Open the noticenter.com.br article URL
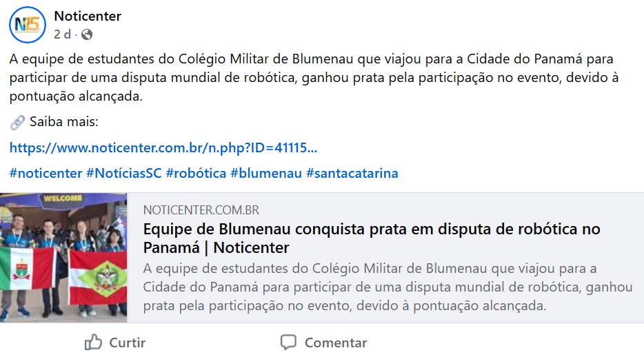The height and width of the screenshot is (357, 644). point(163,147)
